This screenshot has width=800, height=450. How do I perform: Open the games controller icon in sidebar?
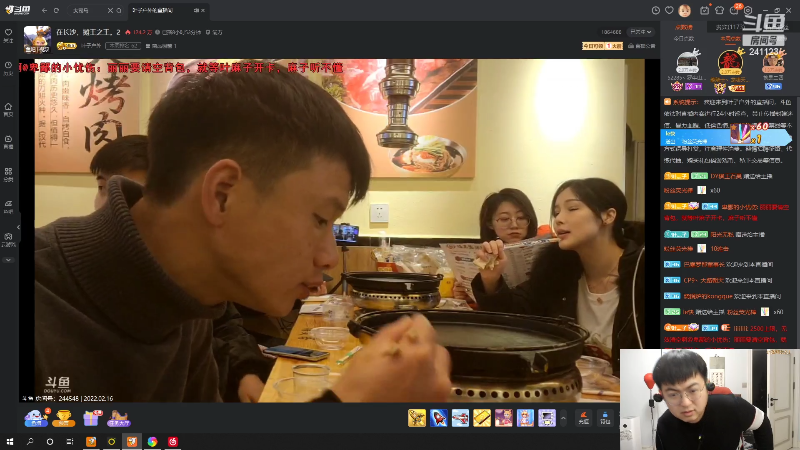tap(8, 239)
